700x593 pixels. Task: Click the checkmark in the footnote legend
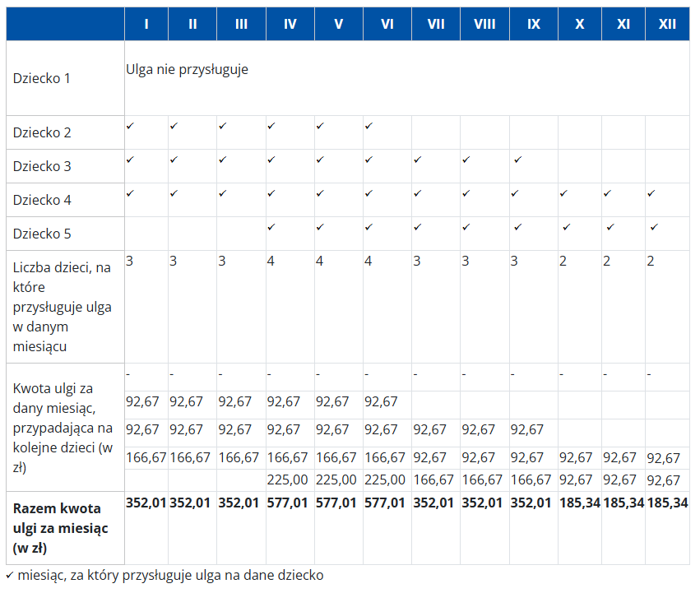[10, 575]
